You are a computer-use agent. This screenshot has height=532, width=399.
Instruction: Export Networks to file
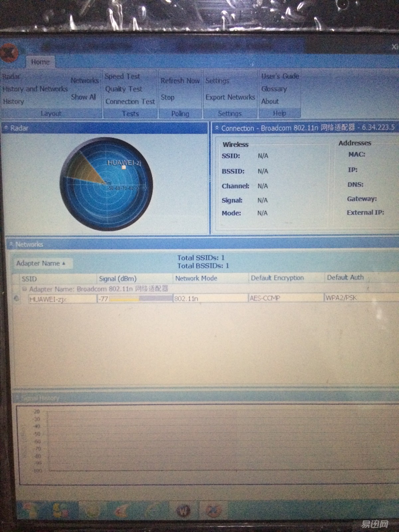[x=230, y=97]
